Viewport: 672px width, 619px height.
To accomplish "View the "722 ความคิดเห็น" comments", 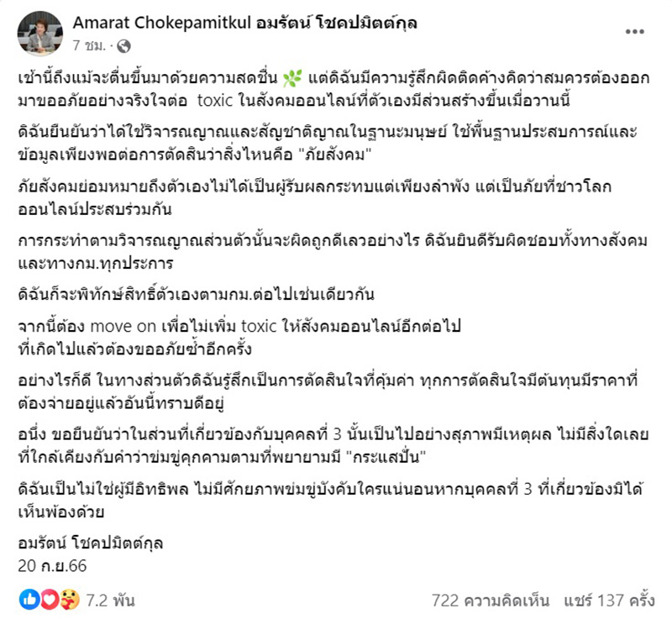I will [x=493, y=599].
